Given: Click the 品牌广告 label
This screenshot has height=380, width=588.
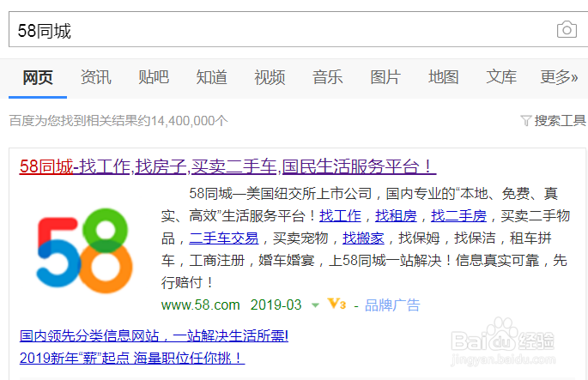Looking at the screenshot, I should pyautogui.click(x=392, y=305).
